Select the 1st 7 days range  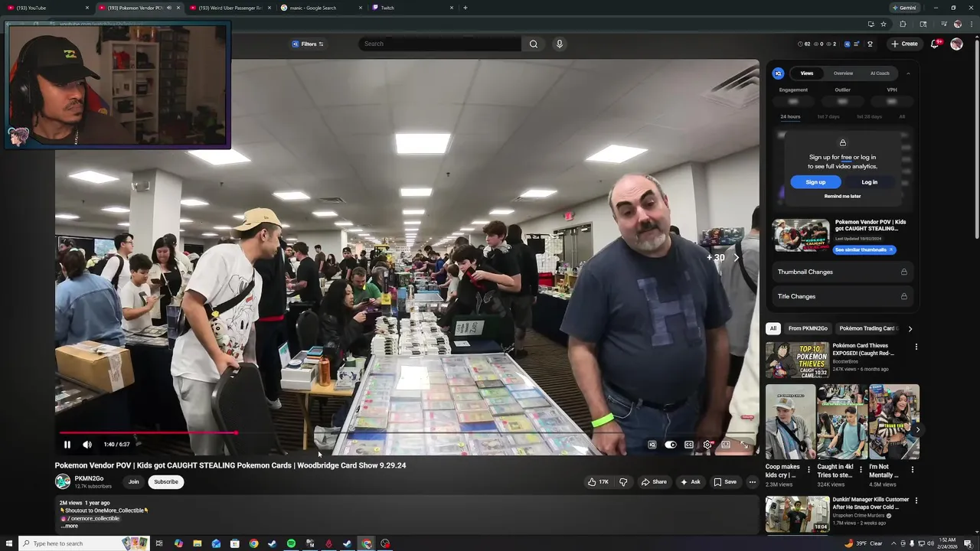pyautogui.click(x=828, y=117)
